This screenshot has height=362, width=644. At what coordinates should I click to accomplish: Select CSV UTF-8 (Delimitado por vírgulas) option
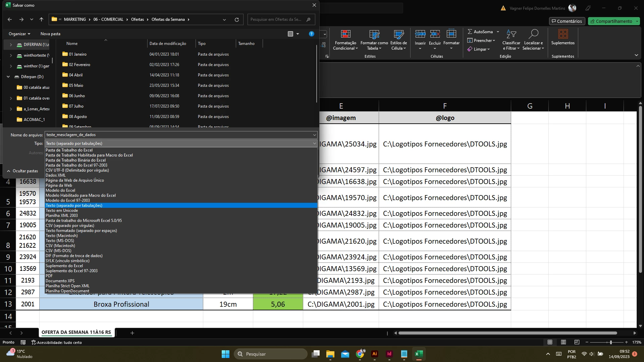pyautogui.click(x=77, y=170)
